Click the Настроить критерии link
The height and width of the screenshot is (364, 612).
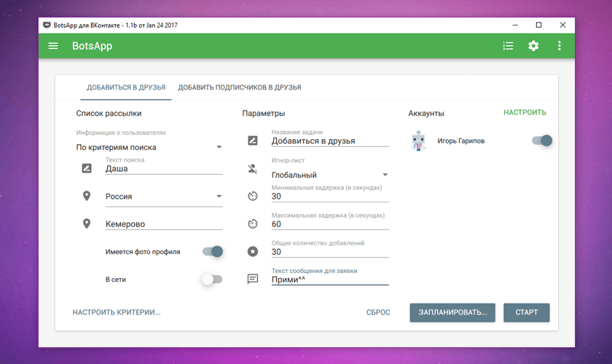pyautogui.click(x=117, y=312)
